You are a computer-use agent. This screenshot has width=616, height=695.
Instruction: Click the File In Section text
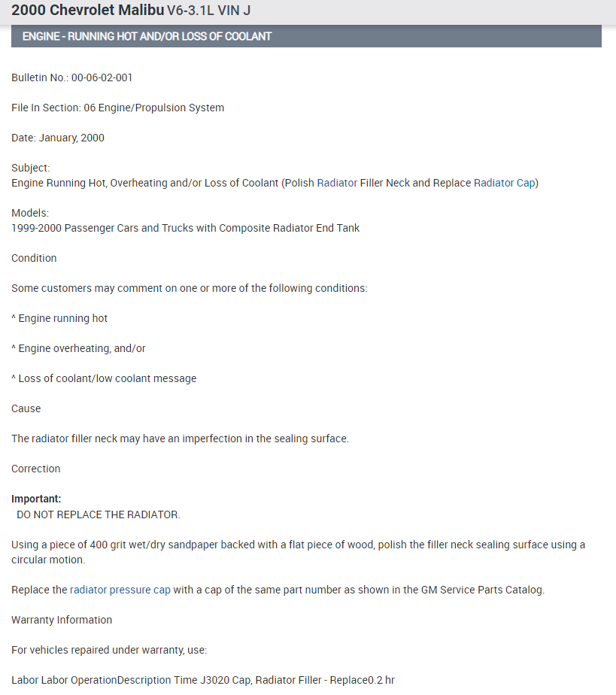tap(117, 108)
